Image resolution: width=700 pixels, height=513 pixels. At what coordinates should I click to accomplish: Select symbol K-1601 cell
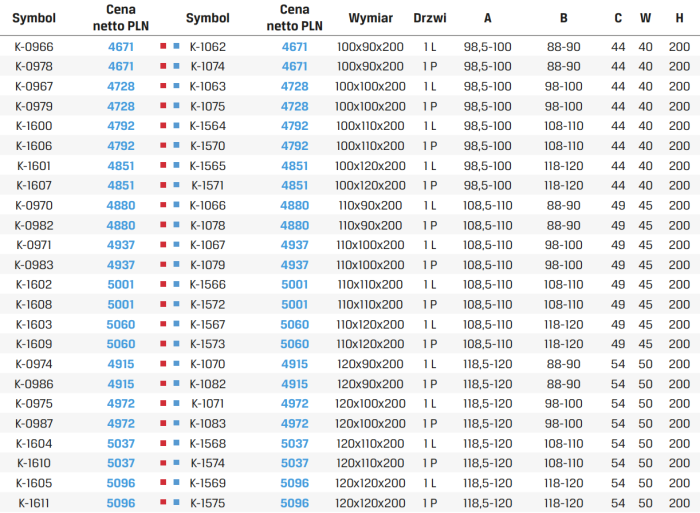click(34, 166)
